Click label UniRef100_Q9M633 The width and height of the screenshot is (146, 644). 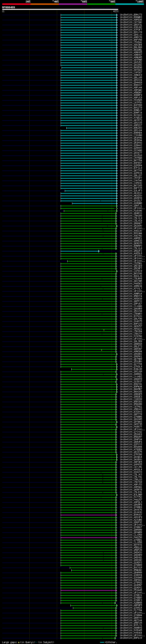coord(131,241)
